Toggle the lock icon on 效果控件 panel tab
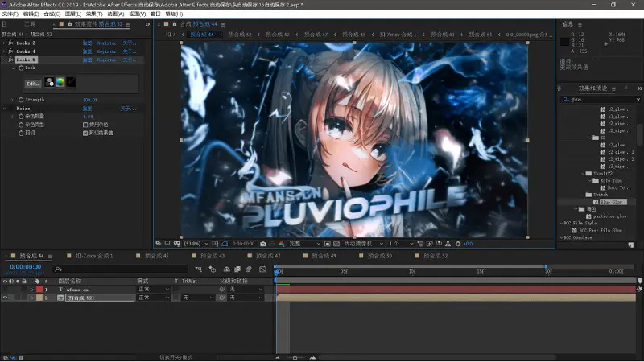 click(x=70, y=24)
